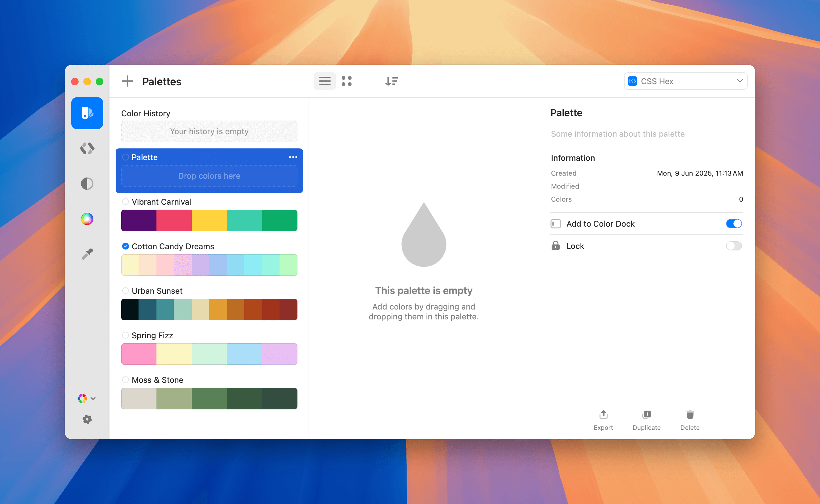Open the sort order options
Viewport: 820px width, 504px height.
tap(392, 81)
